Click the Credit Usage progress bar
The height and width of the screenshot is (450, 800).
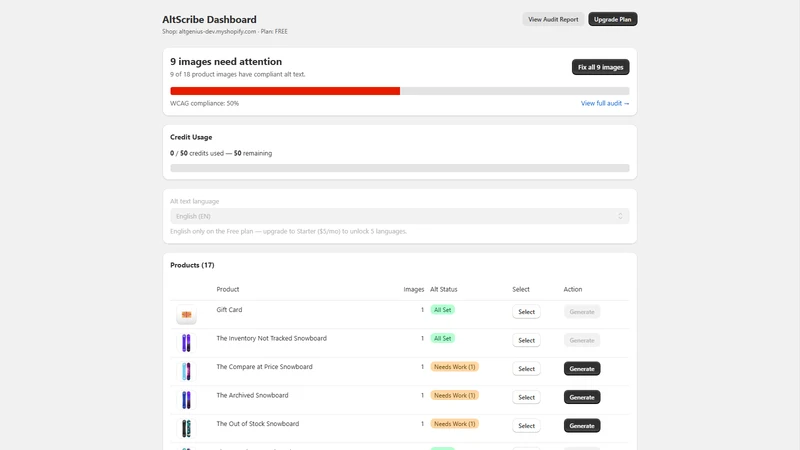399,168
